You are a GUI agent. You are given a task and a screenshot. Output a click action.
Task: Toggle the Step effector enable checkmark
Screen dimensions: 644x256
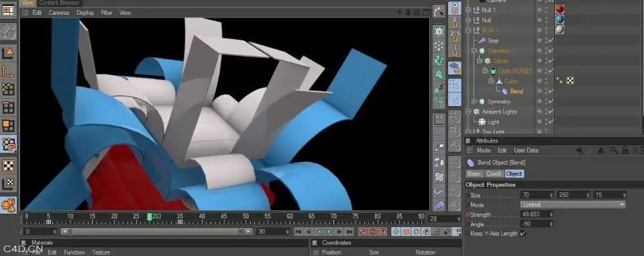click(x=551, y=40)
